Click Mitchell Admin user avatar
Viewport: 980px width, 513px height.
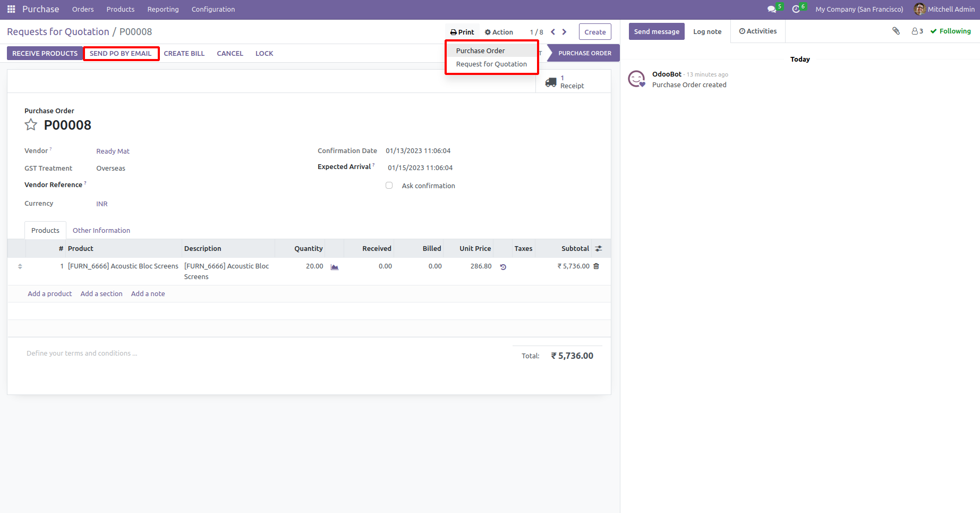[x=919, y=9]
